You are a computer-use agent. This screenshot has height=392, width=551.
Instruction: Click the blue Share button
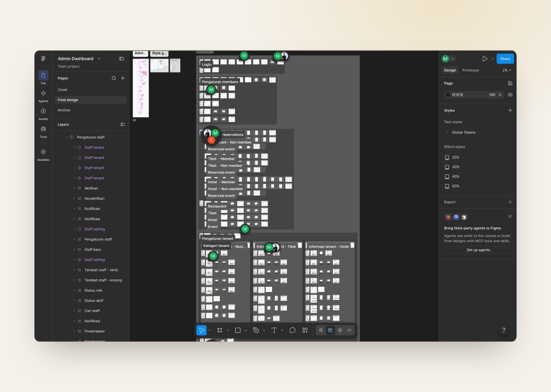click(x=505, y=59)
